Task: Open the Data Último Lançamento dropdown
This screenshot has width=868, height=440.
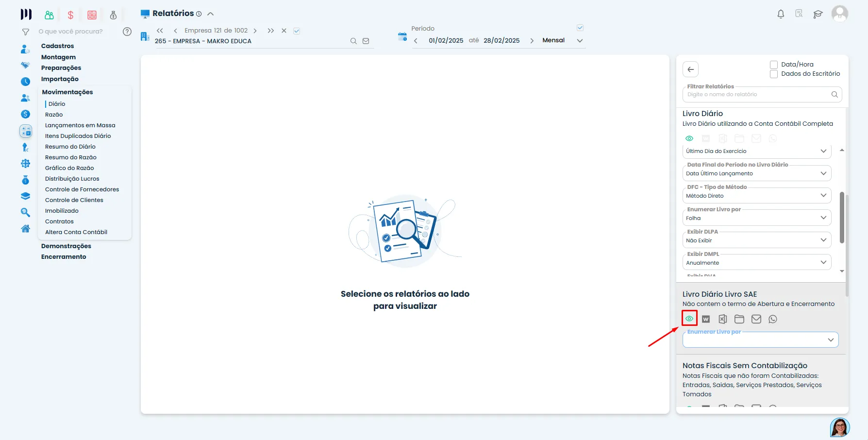Action: (x=757, y=173)
